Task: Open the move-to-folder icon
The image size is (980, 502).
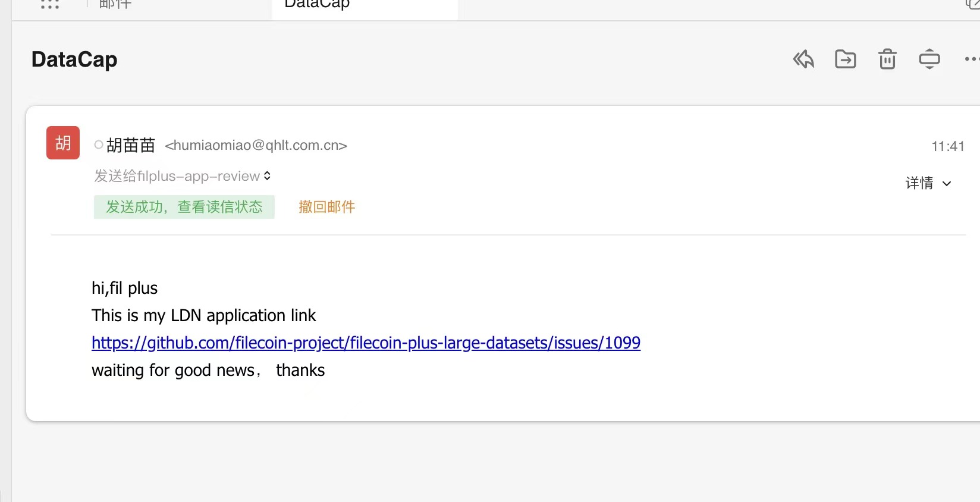Action: (845, 59)
